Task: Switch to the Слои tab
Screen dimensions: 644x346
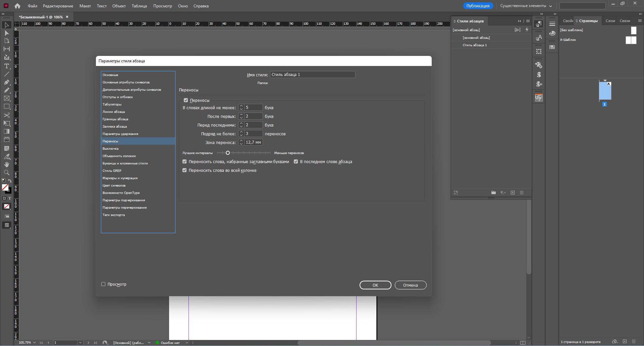Action: [610, 21]
